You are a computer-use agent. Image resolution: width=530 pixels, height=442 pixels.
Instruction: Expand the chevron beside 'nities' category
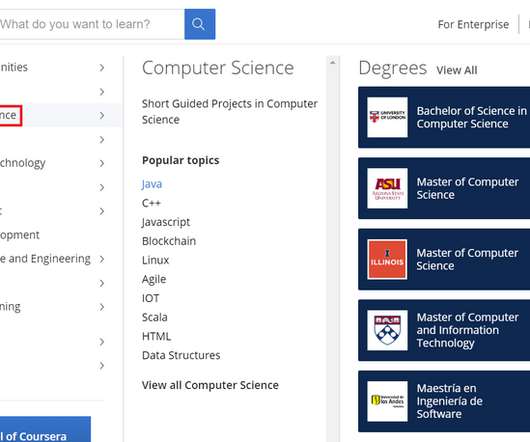pyautogui.click(x=102, y=68)
